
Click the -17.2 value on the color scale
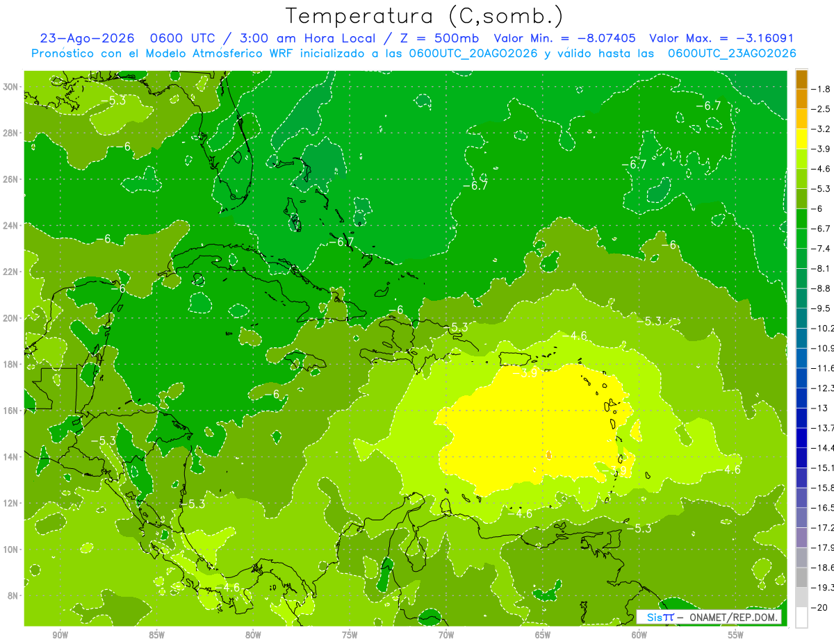tap(824, 528)
